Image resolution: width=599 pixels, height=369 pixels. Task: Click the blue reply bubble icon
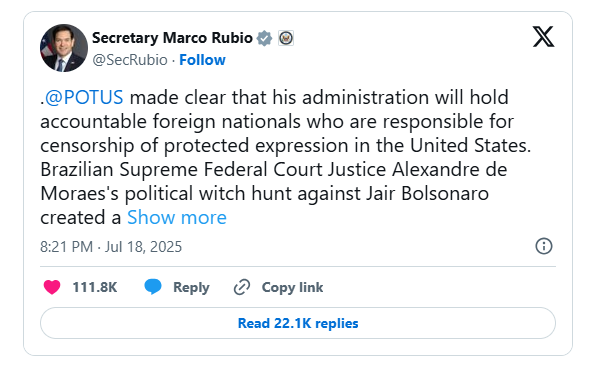point(153,287)
